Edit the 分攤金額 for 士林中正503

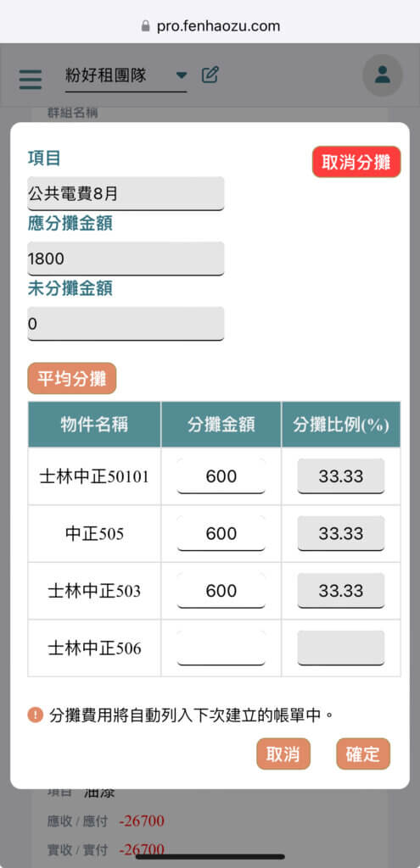pyautogui.click(x=221, y=591)
